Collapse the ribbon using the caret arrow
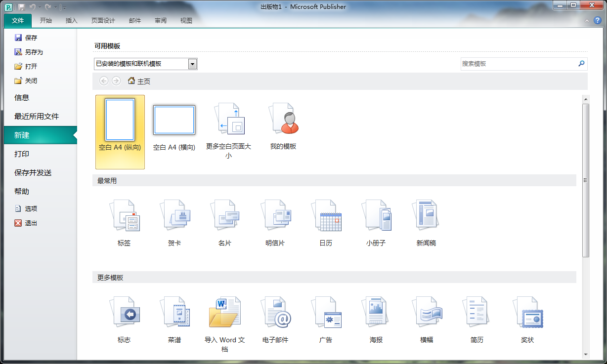The image size is (607, 364). click(x=587, y=21)
